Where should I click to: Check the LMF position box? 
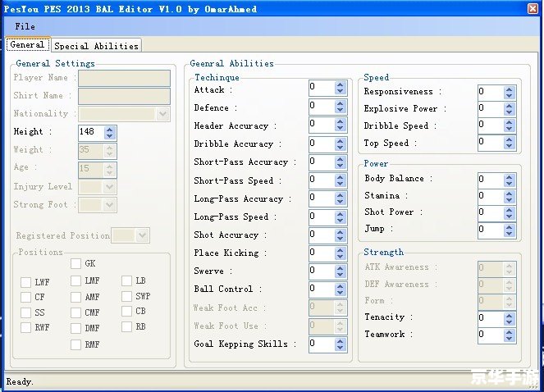(75, 280)
